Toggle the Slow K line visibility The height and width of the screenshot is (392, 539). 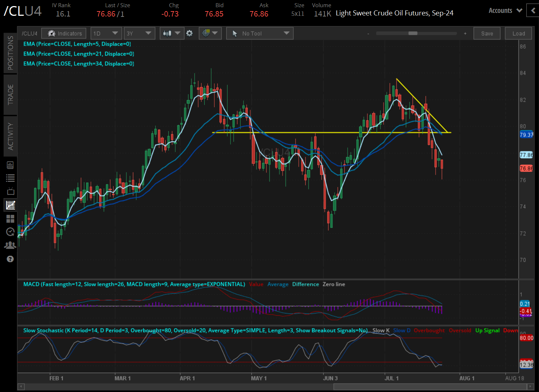tap(381, 330)
